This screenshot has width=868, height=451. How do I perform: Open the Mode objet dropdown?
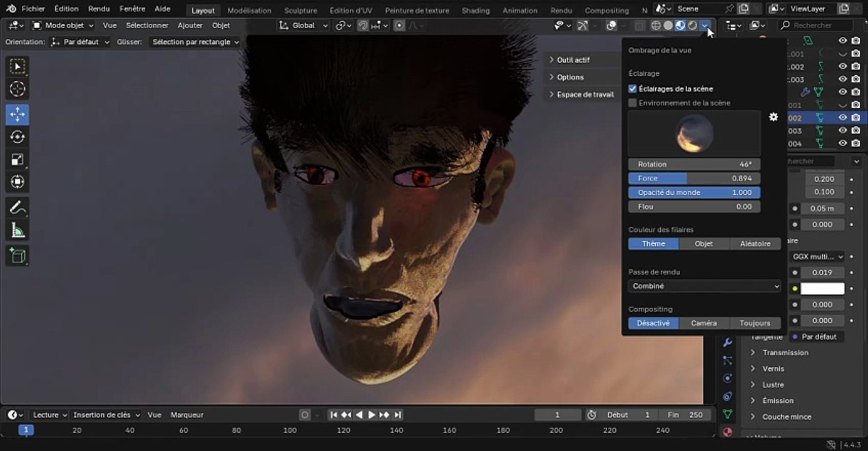tap(63, 26)
